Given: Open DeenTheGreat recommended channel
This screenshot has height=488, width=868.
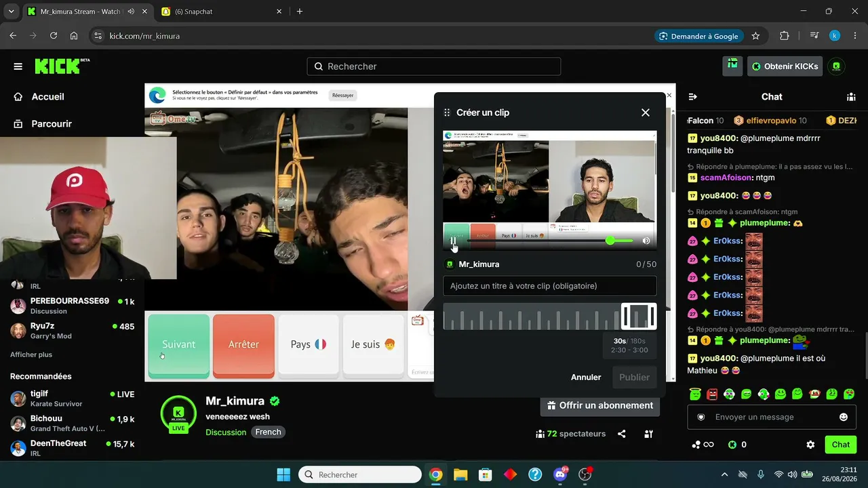Looking at the screenshot, I should (73, 448).
